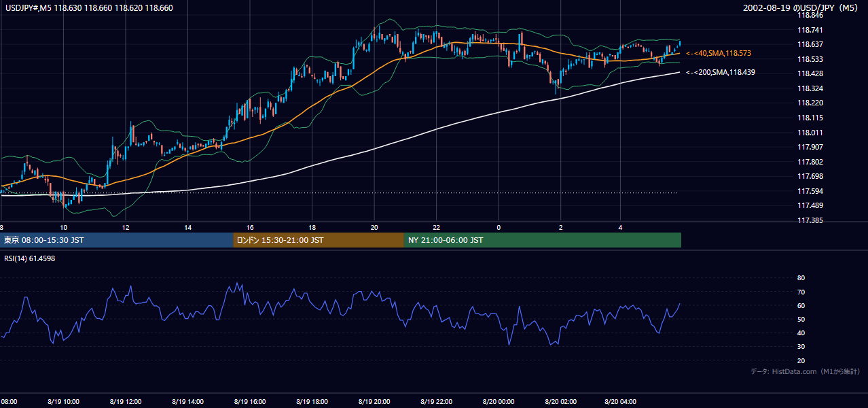Click the 8/20 00:00 bottom date label
The width and height of the screenshot is (868, 408).
pos(498,402)
